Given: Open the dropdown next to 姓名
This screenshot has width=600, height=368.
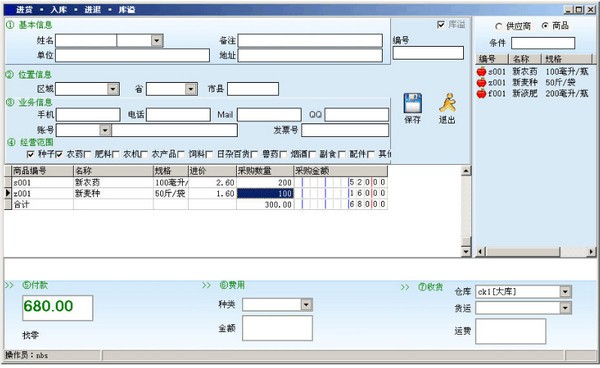Looking at the screenshot, I should [157, 41].
